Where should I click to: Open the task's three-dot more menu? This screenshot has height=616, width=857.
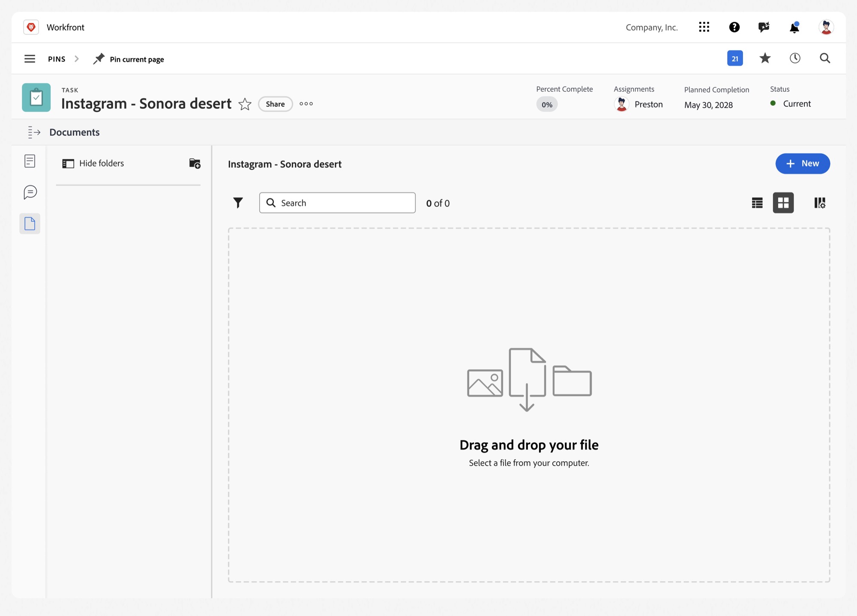[306, 104]
